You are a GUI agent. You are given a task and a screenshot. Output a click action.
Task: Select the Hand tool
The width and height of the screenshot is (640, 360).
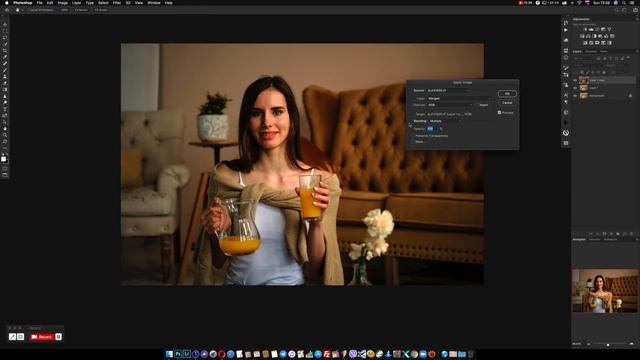coord(5,128)
